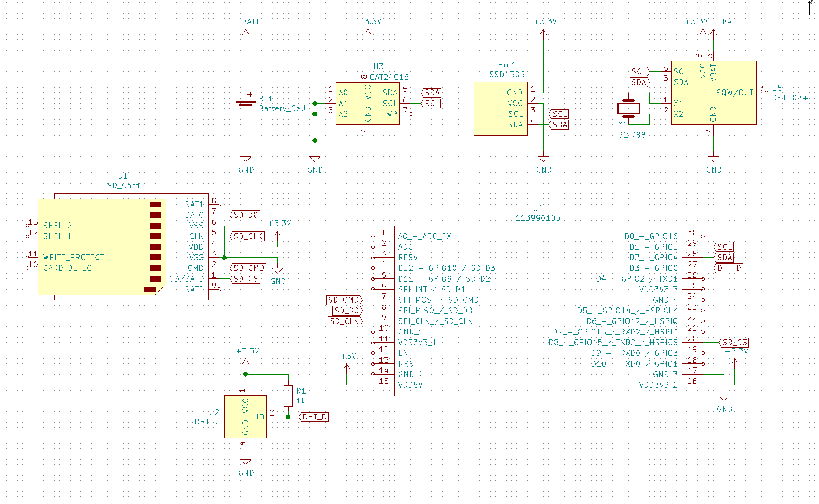Select the DHT_D label at DHT22 IO pin
Image resolution: width=819 pixels, height=504 pixels.
point(313,417)
